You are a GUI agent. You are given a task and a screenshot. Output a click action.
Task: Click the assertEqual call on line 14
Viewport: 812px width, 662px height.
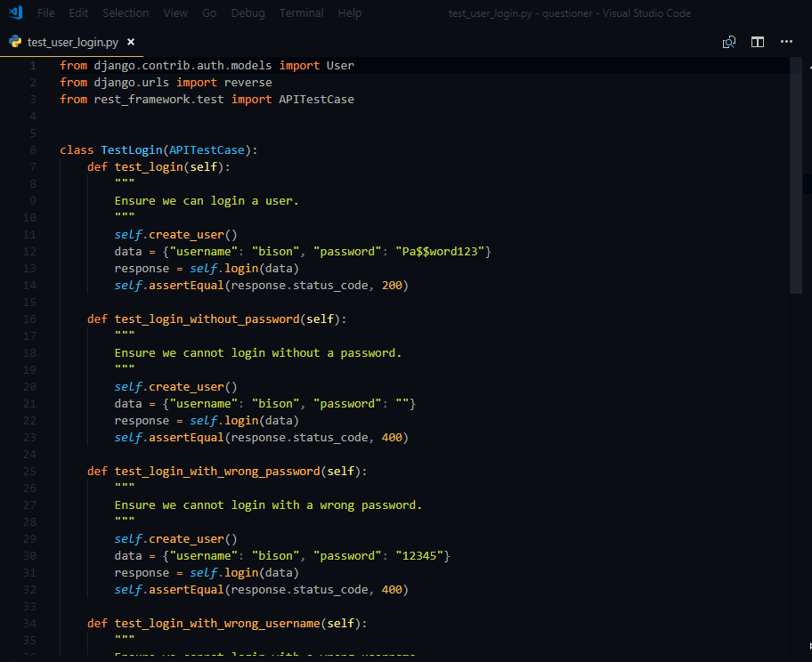coord(187,285)
